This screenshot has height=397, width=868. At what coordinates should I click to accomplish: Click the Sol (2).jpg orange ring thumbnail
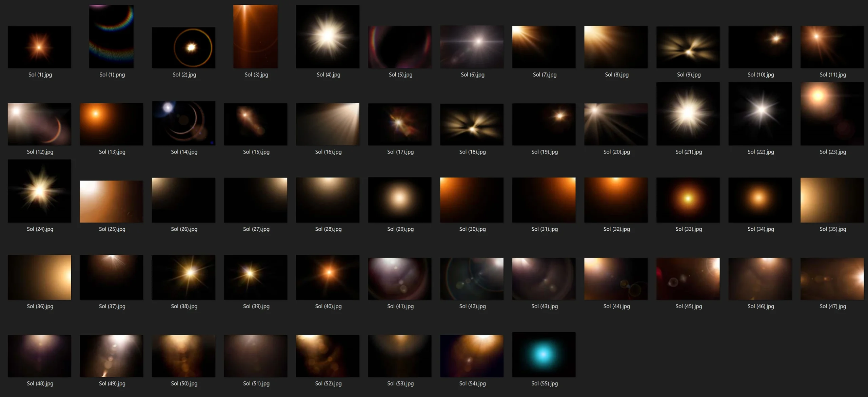pyautogui.click(x=183, y=47)
